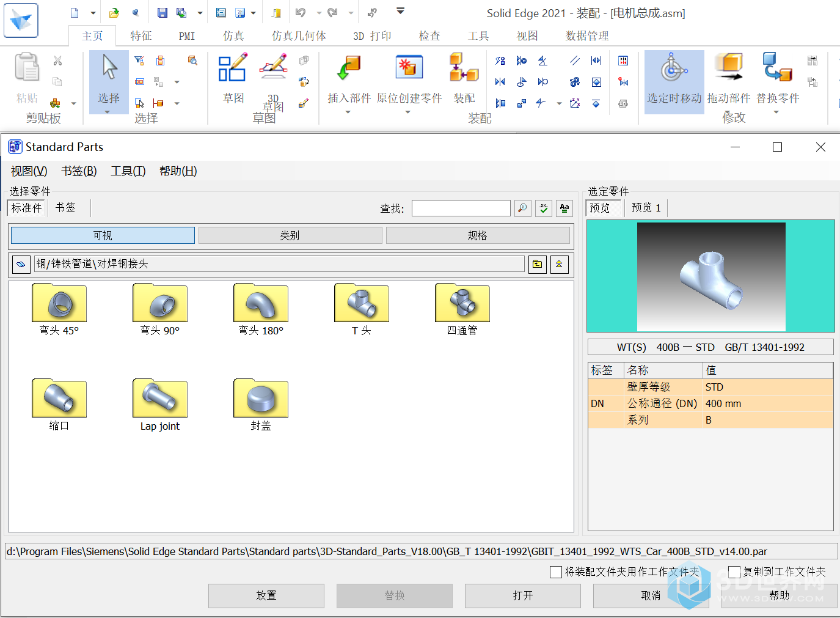Click the path history icon left of path

click(21, 264)
